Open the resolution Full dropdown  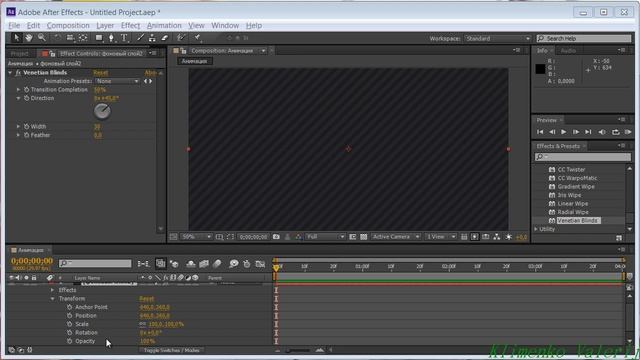pos(326,237)
